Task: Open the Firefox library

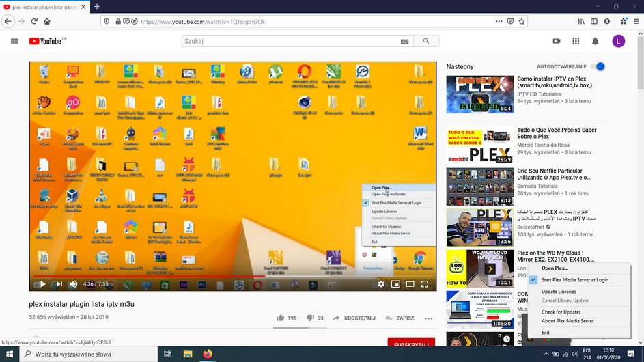Action: coord(581,21)
